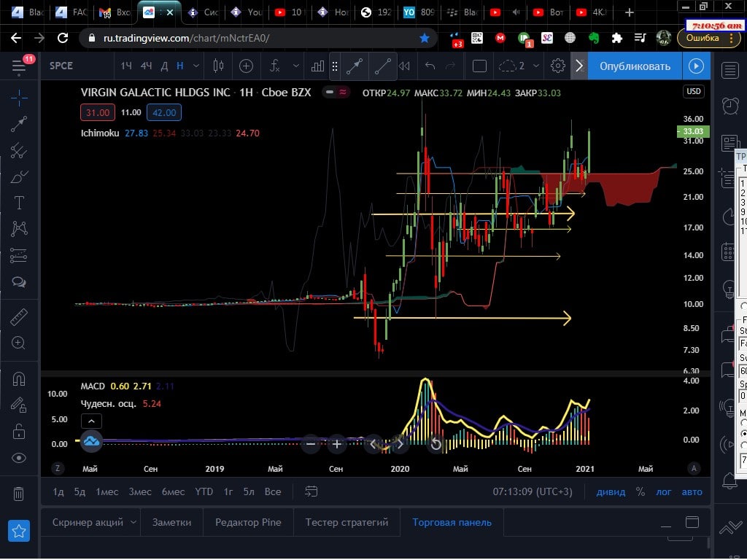Click the buy price 42.00 button
Image resolution: width=747 pixels, height=560 pixels.
(164, 113)
